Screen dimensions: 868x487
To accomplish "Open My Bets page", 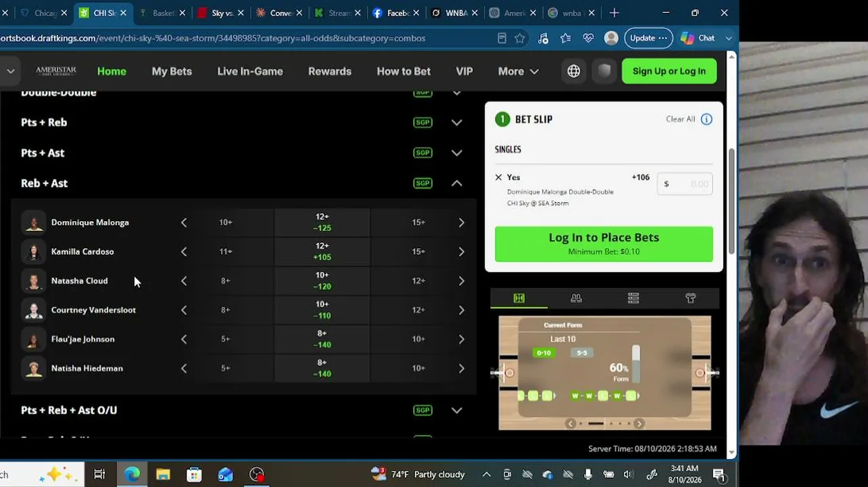I will click(172, 71).
